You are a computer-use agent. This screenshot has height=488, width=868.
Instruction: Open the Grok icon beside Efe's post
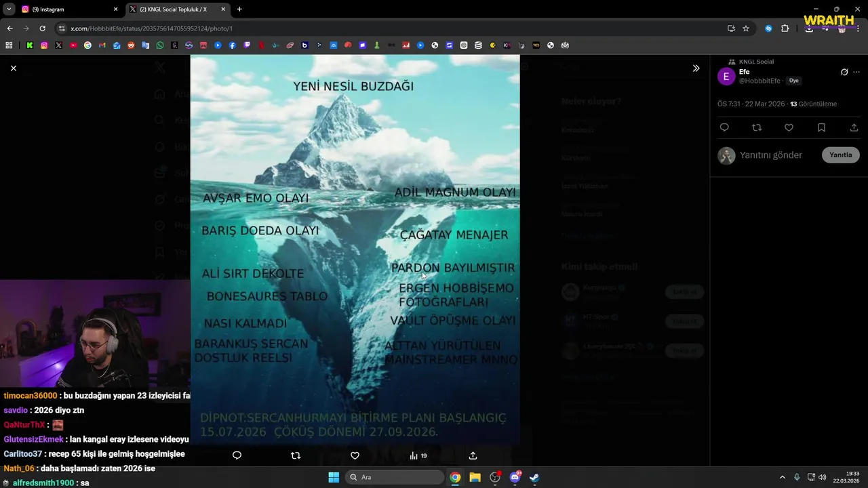click(844, 72)
